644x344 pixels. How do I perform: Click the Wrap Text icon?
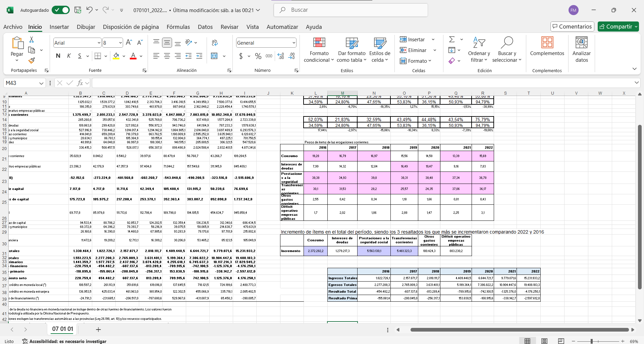pos(215,43)
